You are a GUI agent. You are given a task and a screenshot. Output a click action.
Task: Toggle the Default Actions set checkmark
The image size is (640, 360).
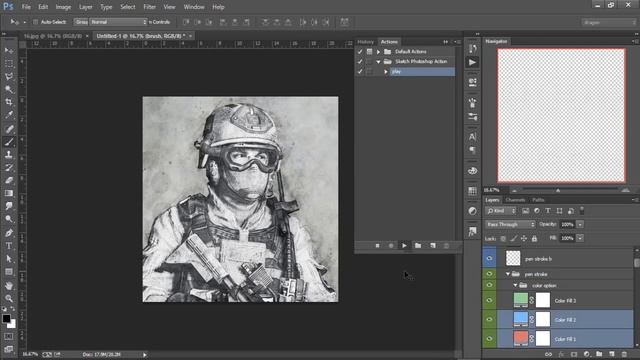click(x=360, y=52)
